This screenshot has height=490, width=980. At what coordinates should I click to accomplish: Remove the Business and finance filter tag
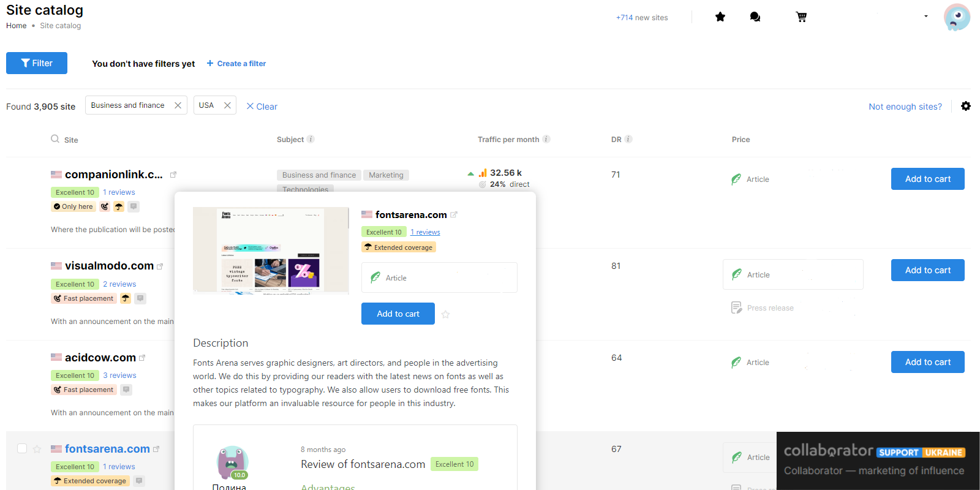point(178,105)
